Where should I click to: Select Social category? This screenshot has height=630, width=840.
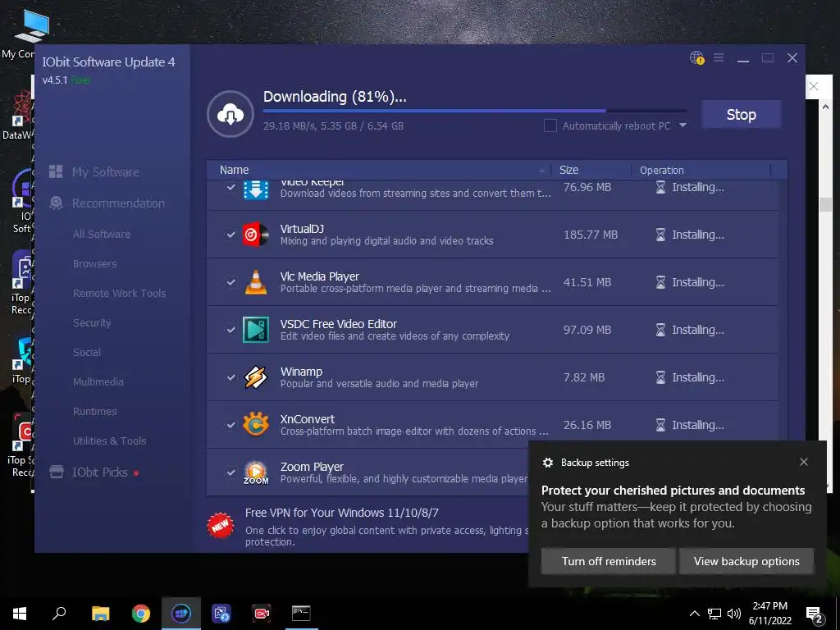coord(87,352)
